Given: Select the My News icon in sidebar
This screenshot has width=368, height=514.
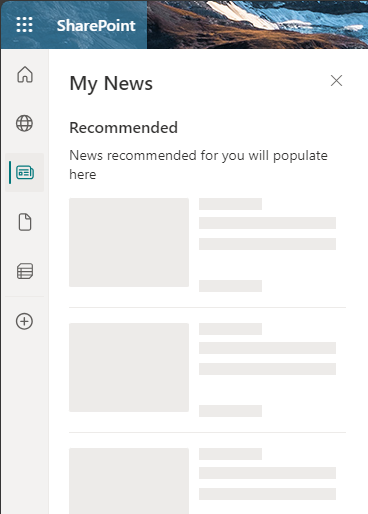Looking at the screenshot, I should click(x=25, y=172).
